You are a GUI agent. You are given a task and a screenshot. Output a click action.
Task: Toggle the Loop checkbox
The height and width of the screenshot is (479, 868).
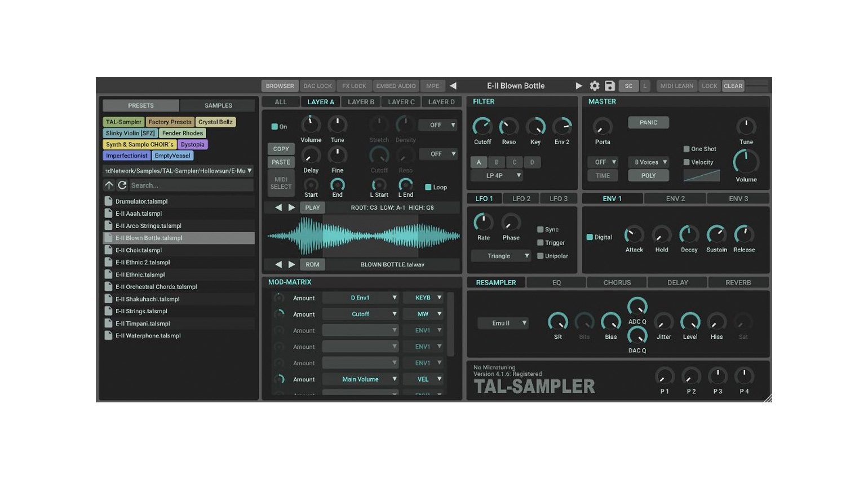(x=428, y=187)
